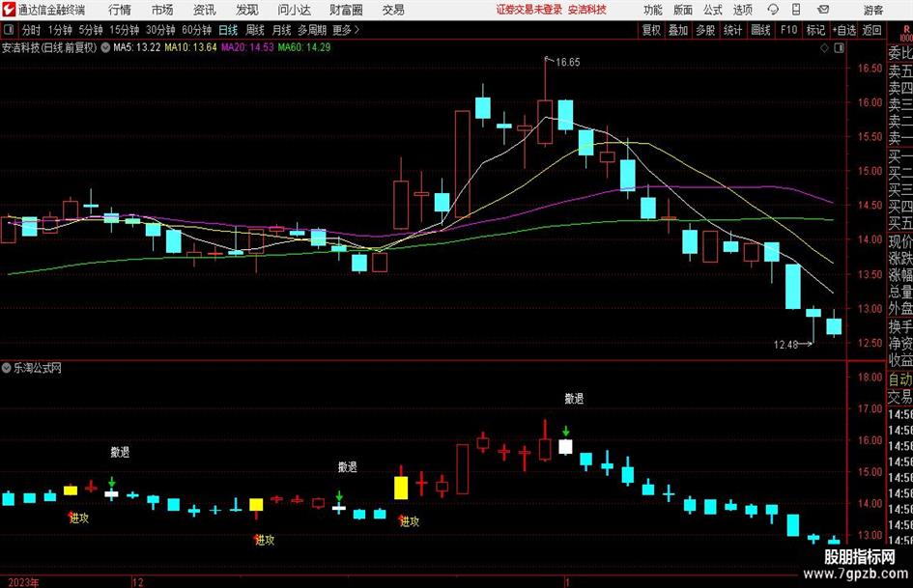Open F10 company info
913x588 pixels.
point(788,30)
